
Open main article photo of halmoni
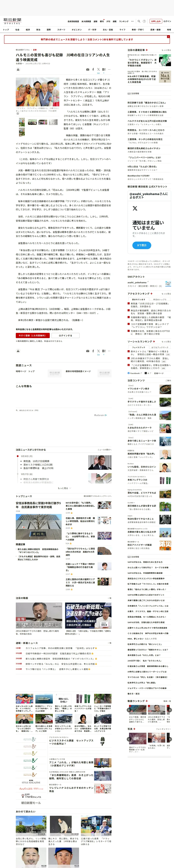click(x=38, y=92)
